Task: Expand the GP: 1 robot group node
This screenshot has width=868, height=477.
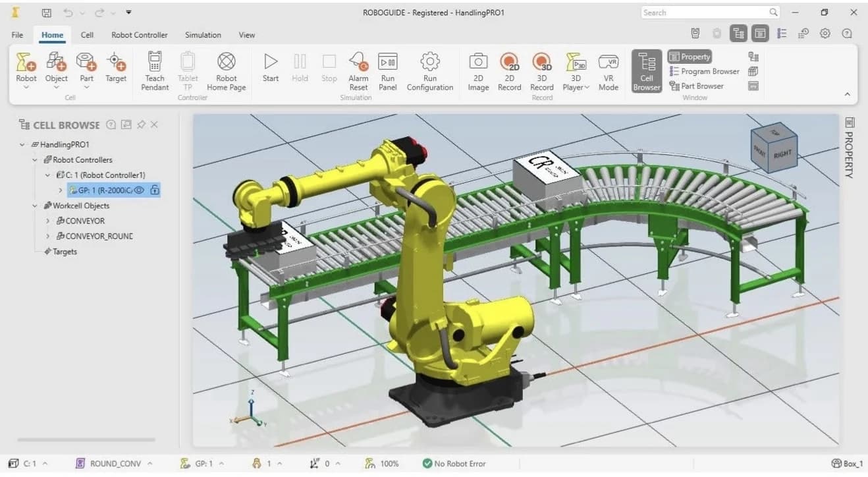Action: pos(61,190)
